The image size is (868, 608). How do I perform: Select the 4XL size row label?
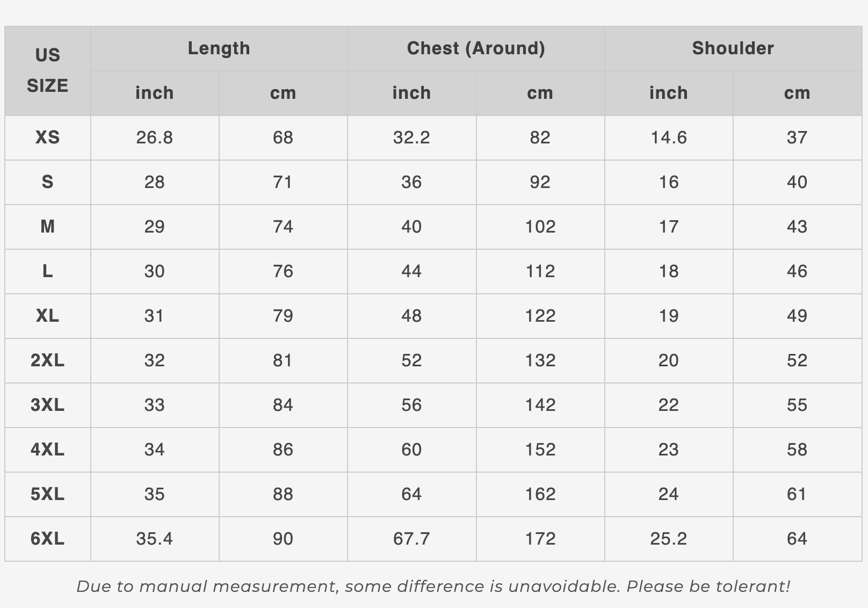[47, 450]
